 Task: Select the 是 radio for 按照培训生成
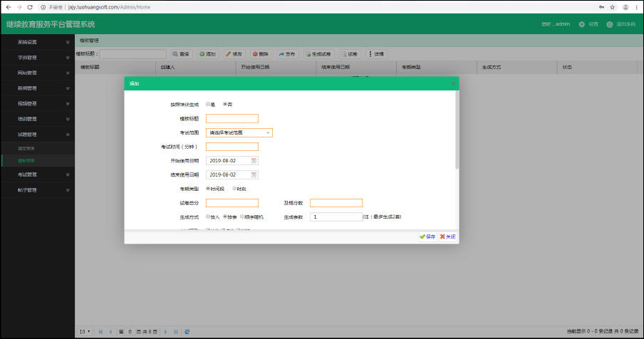(x=208, y=104)
